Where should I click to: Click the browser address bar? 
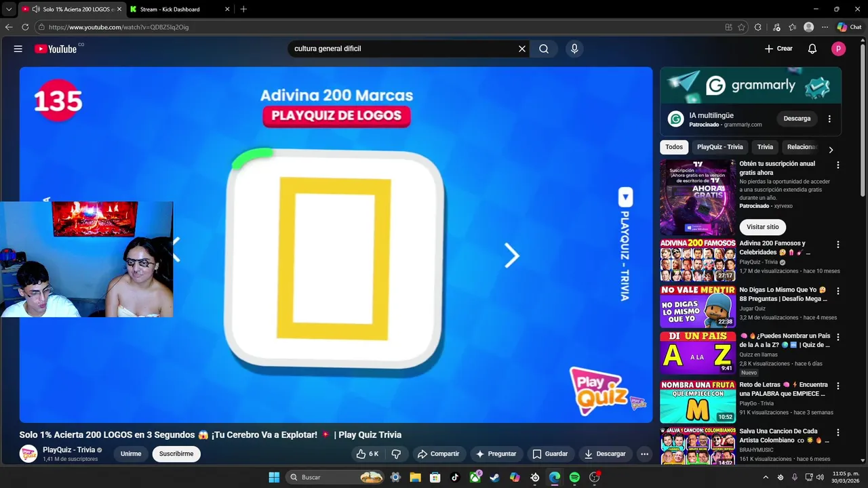pyautogui.click(x=380, y=27)
